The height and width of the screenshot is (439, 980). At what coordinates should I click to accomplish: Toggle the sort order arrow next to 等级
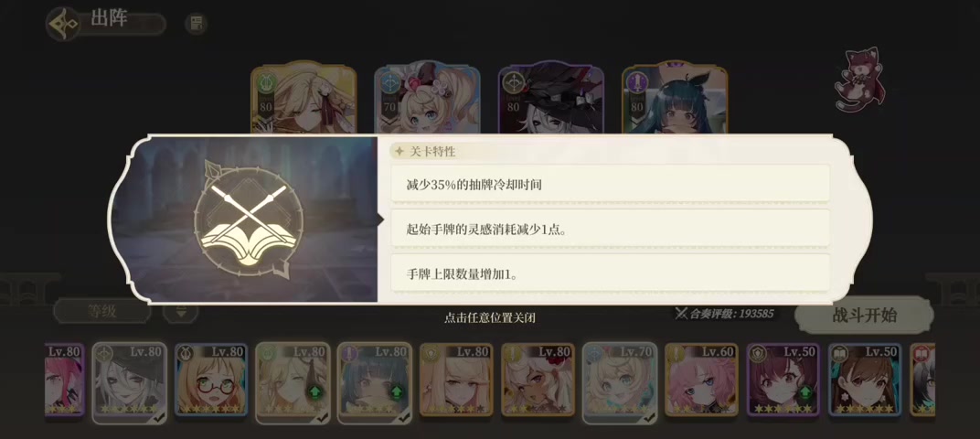pyautogui.click(x=181, y=311)
